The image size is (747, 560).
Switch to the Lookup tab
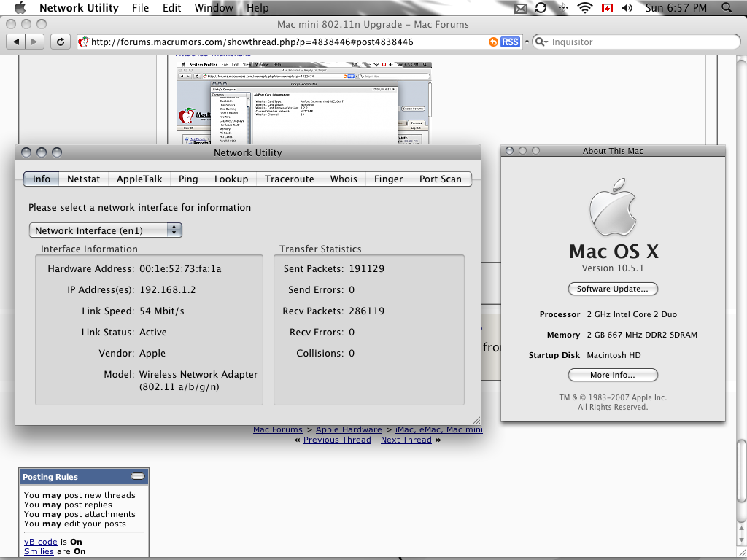coord(231,179)
